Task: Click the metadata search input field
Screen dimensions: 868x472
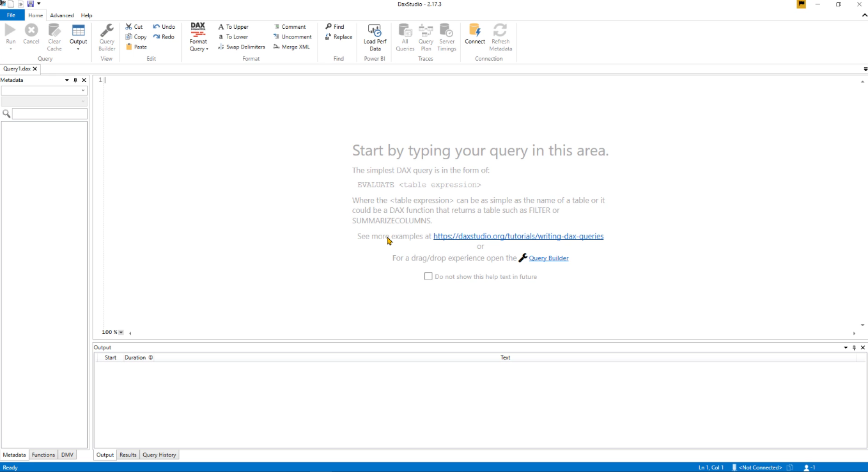Action: 50,114
